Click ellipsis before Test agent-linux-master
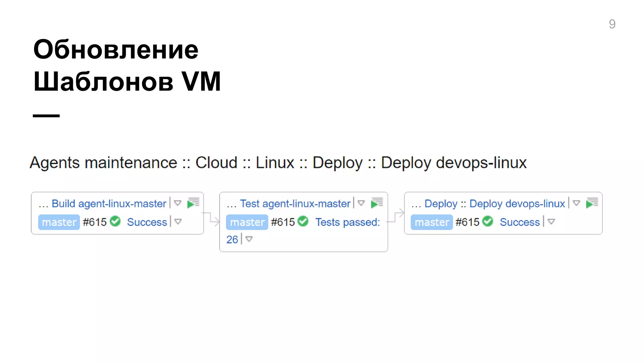Viewport: 644px width, 362px height. click(231, 206)
